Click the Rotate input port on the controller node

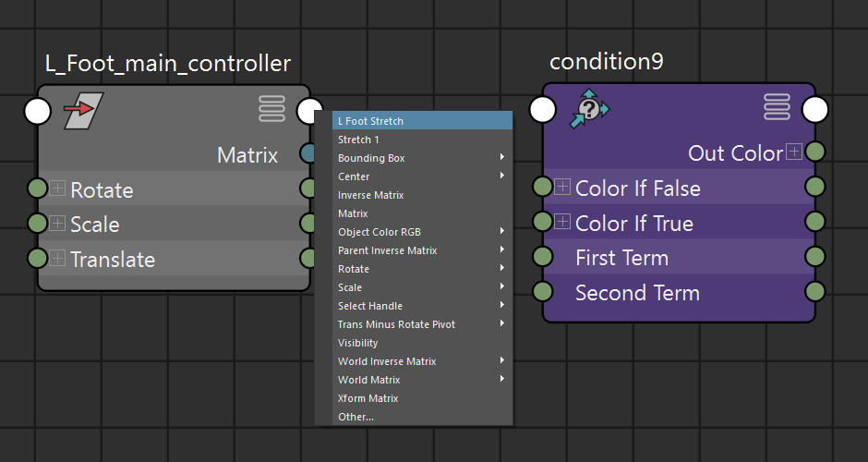38,188
